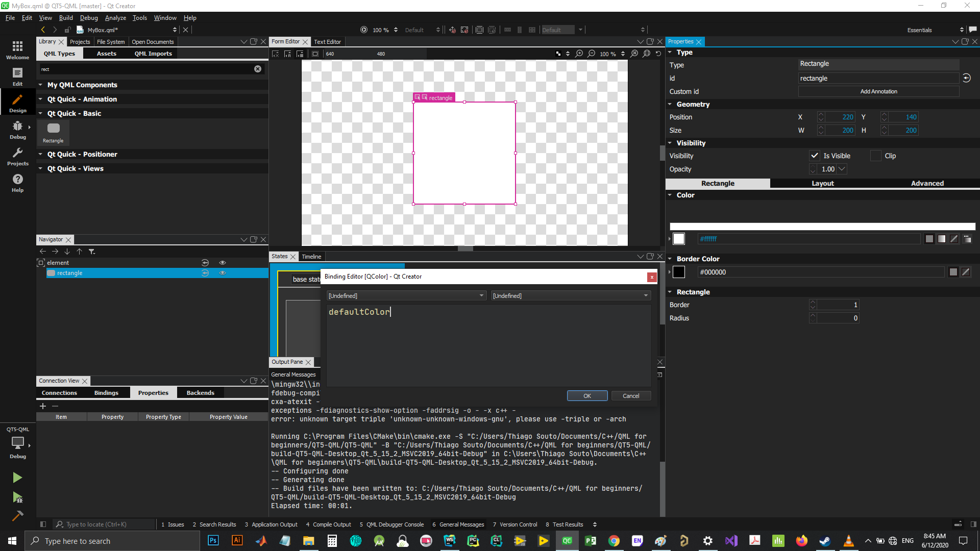Open the Analyze menu
Screen dimensions: 980x551
coord(115,17)
